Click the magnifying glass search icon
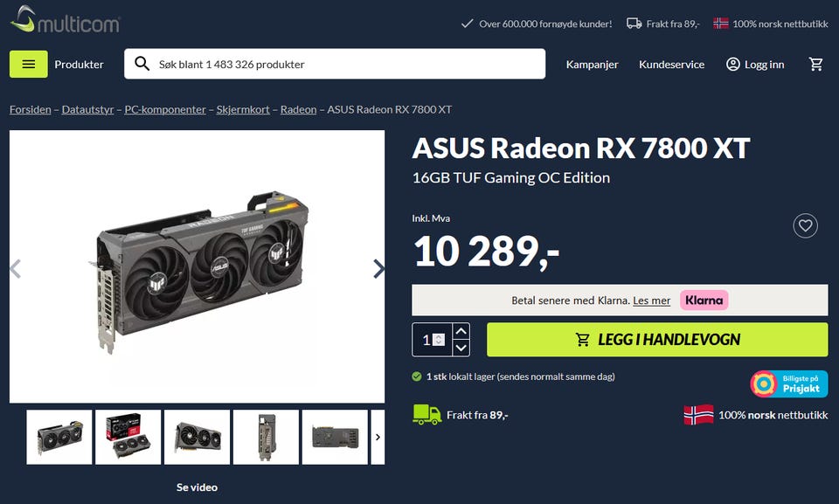The width and height of the screenshot is (839, 504). point(142,64)
